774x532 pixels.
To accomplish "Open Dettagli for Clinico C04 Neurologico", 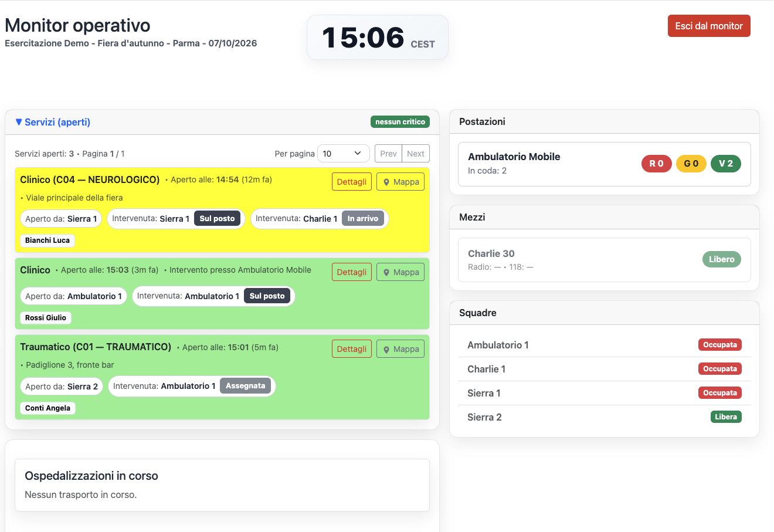I will (x=352, y=182).
